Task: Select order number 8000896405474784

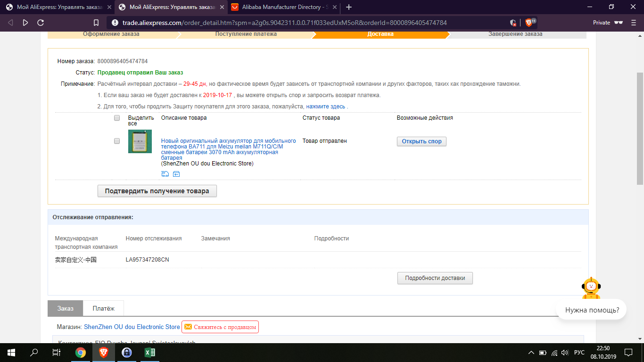Action: click(x=123, y=61)
